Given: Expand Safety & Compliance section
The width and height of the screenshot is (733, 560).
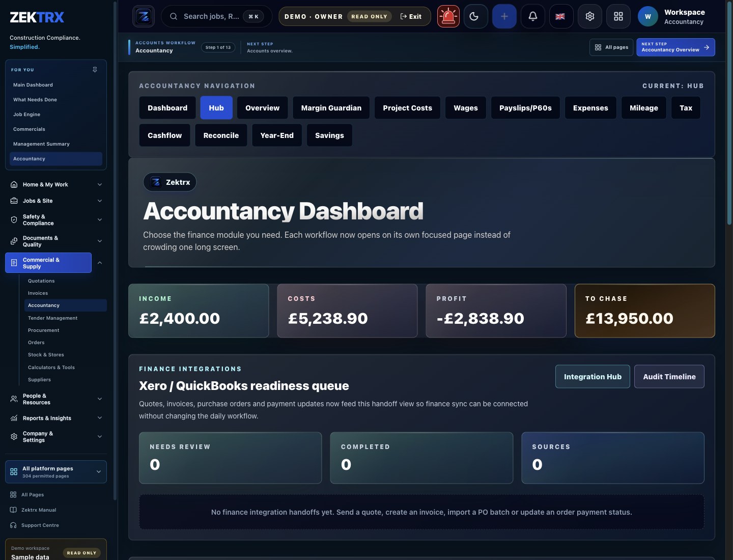Looking at the screenshot, I should point(56,220).
